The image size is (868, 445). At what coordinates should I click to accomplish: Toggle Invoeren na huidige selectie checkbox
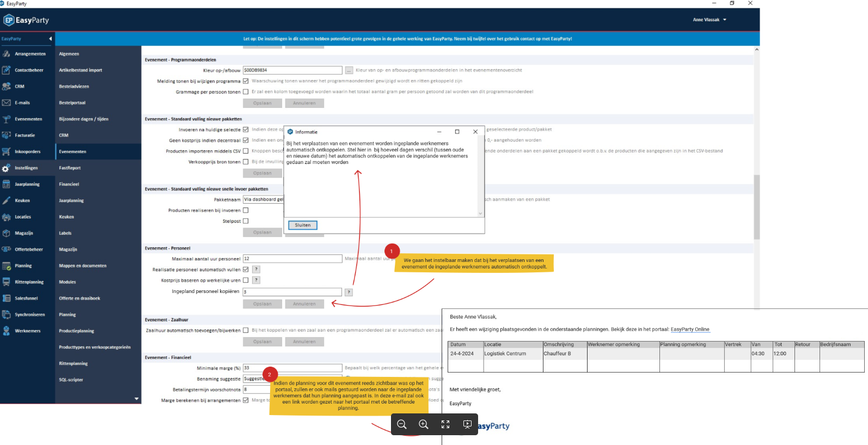click(246, 130)
